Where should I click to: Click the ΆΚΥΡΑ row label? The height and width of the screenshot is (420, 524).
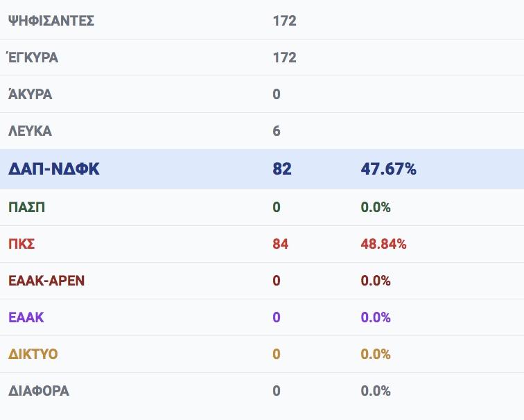[30, 94]
